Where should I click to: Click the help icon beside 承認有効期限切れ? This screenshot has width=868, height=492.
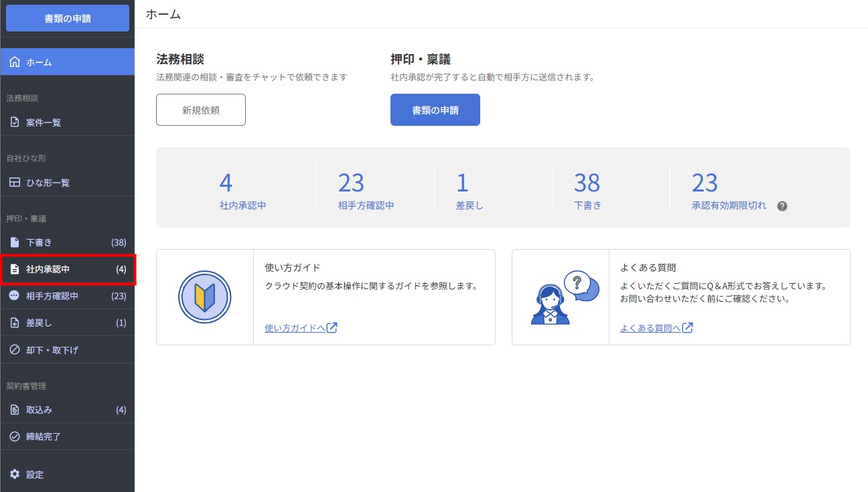coord(782,206)
